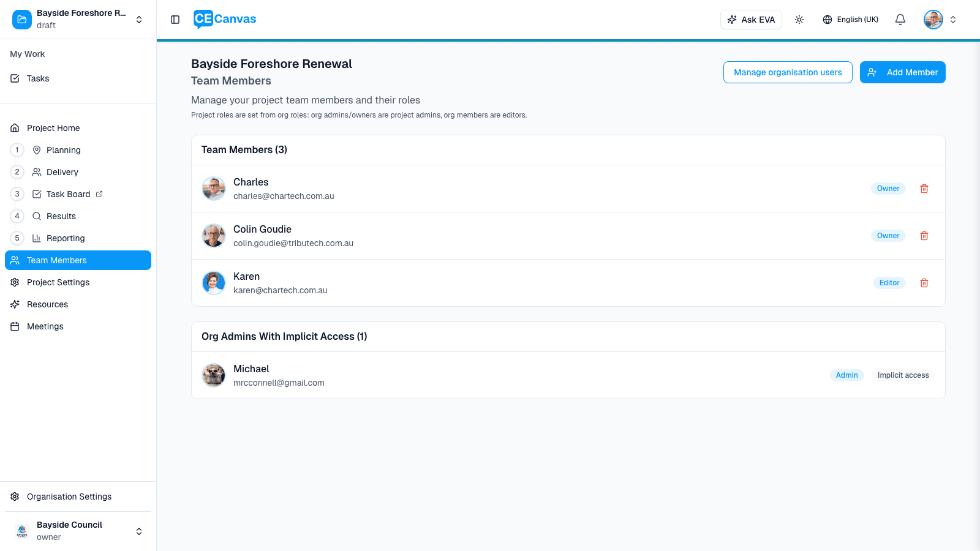Viewport: 980px width, 551px height.
Task: Open the Meetings section
Action: click(x=45, y=326)
